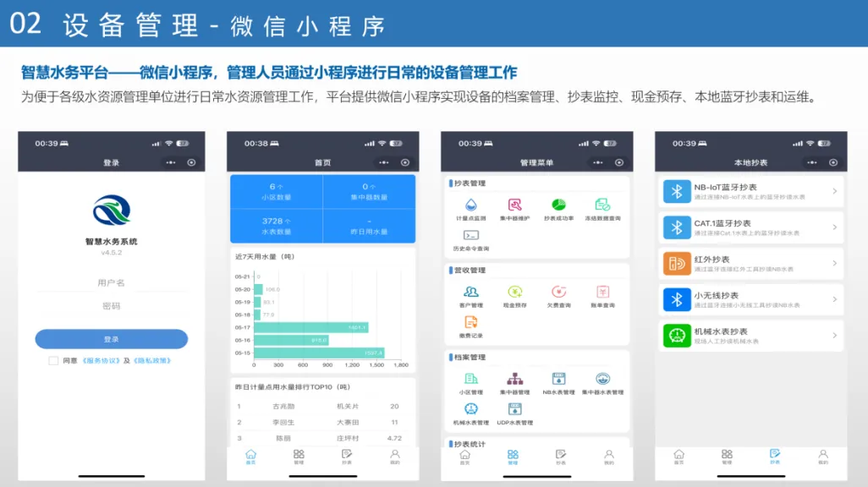Click version label v4.5.2
Screen dimensions: 868x487
pyautogui.click(x=112, y=252)
